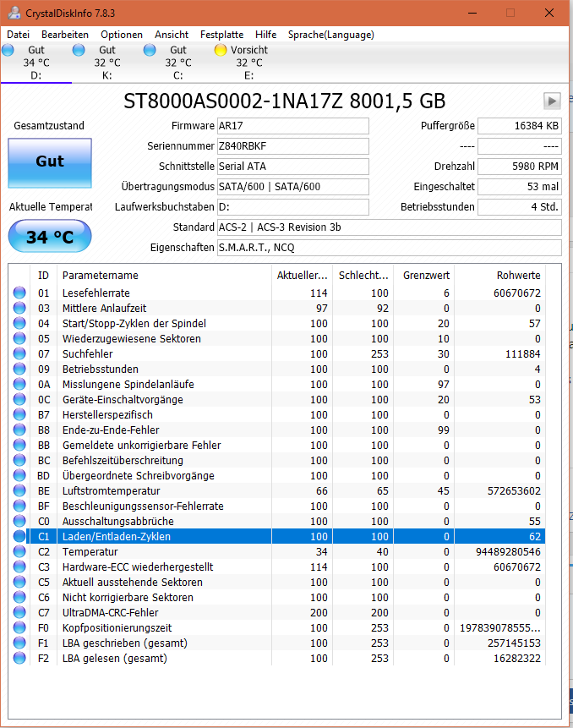Image resolution: width=573 pixels, height=728 pixels.
Task: Click status icon for Hardware-ECC wiederhergestellt
Action: [x=19, y=567]
